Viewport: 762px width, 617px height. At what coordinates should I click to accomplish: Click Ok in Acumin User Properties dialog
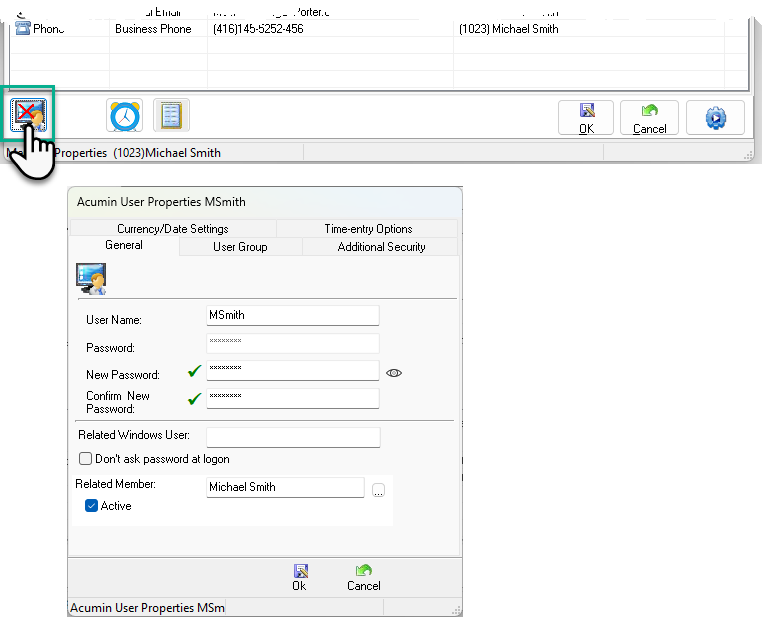299,578
